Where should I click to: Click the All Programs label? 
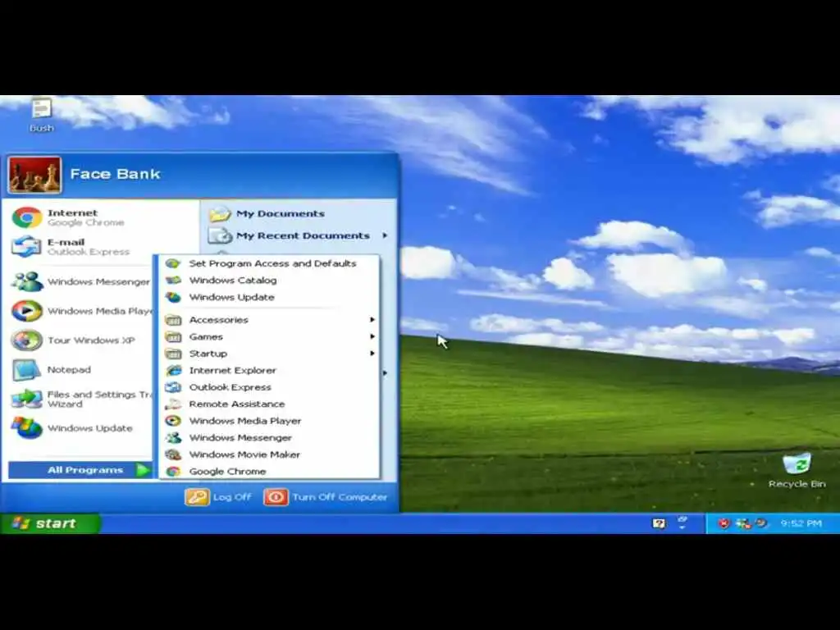click(x=85, y=470)
